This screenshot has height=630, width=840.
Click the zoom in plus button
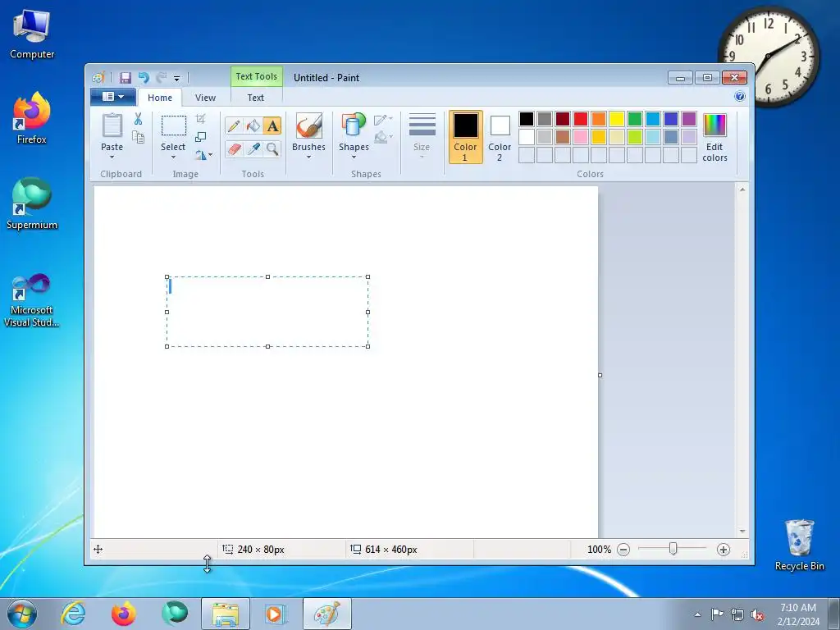pos(724,550)
